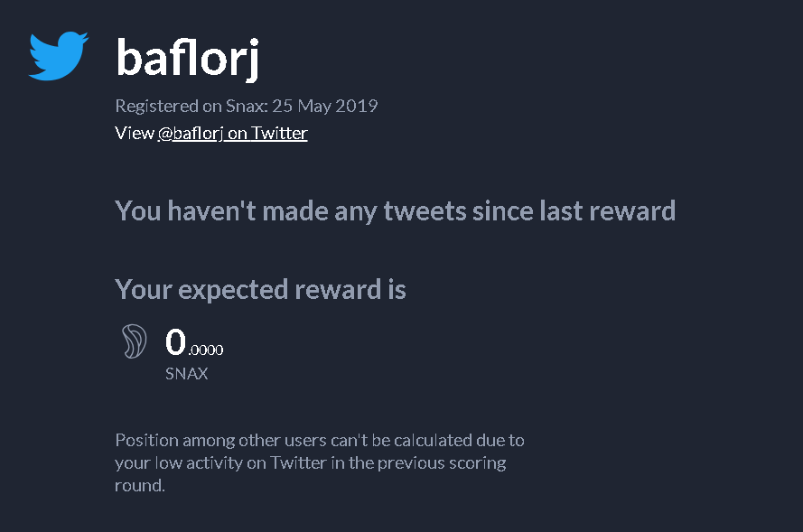This screenshot has width=803, height=532.
Task: Click the word 'tweets' in the heading
Action: click(425, 211)
